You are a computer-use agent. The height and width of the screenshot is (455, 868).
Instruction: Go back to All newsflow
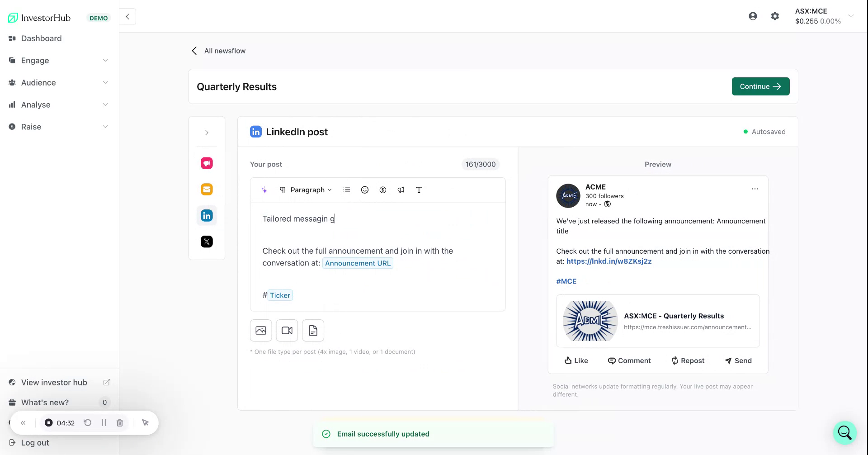click(x=218, y=51)
